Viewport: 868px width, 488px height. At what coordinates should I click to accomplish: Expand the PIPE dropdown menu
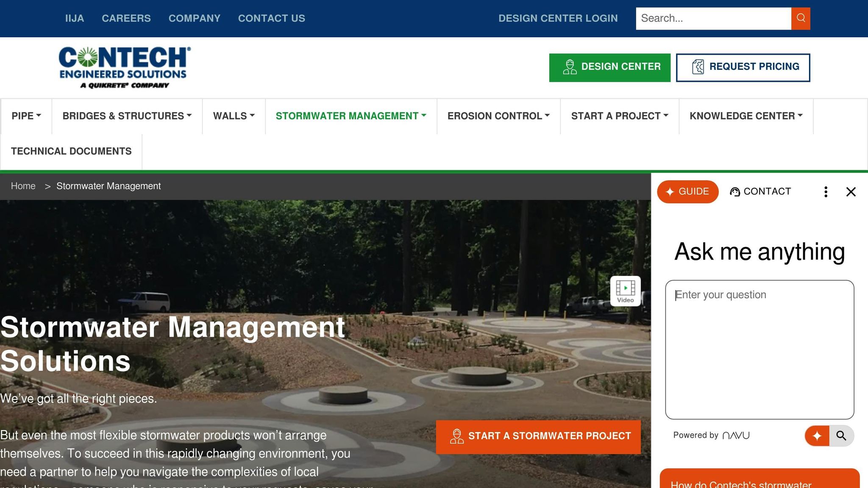(x=26, y=116)
